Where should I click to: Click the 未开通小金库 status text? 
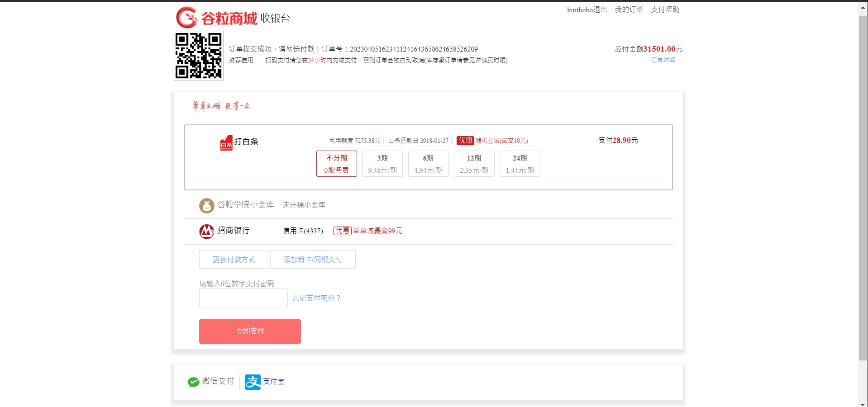click(304, 205)
